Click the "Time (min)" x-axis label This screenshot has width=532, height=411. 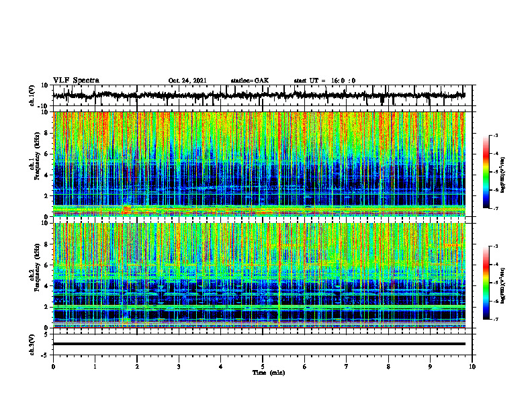tap(269, 373)
